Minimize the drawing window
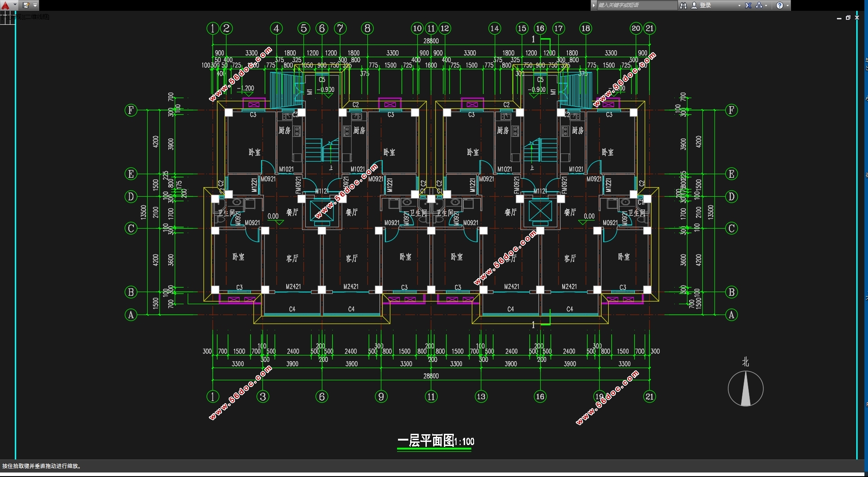Screen dimensions: 868x477 (839, 18)
